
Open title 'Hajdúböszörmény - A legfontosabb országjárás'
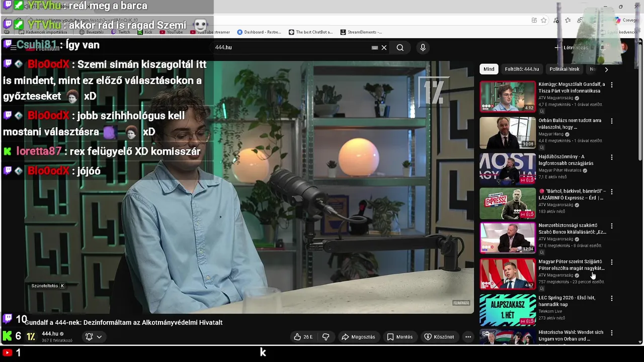click(x=566, y=160)
